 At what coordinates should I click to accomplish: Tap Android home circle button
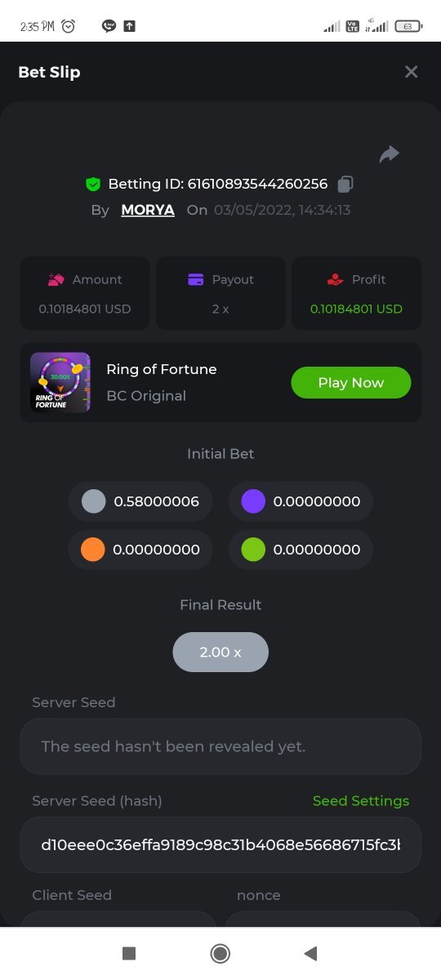tap(220, 953)
